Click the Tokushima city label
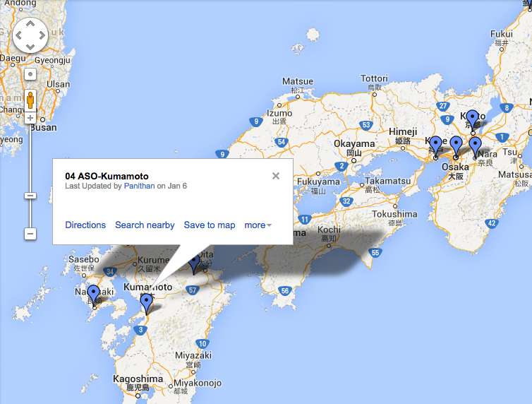The height and width of the screenshot is (404, 532). tap(394, 214)
